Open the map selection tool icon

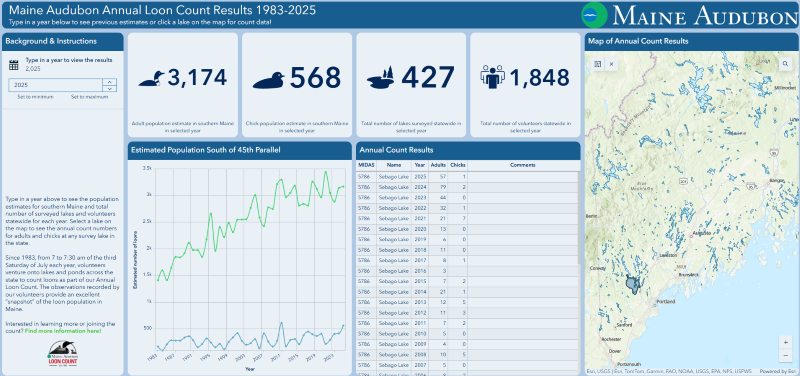point(598,64)
